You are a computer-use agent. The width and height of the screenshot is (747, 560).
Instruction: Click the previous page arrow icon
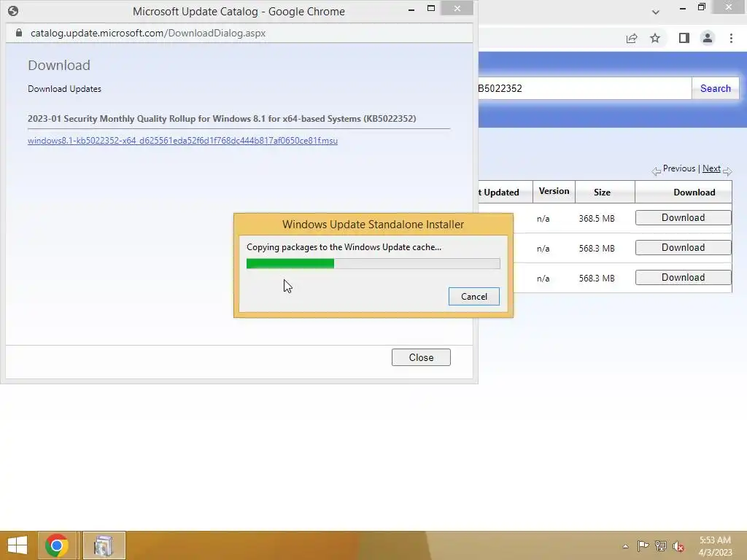657,171
